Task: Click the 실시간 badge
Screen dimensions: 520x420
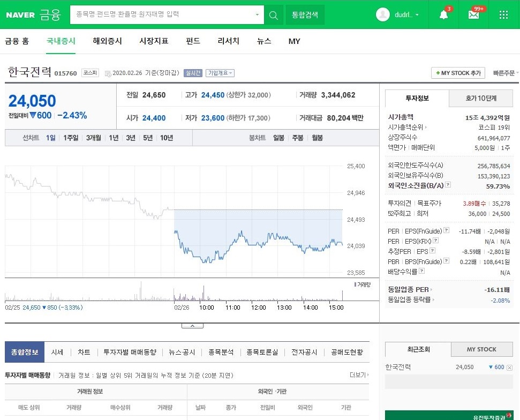Action: [x=193, y=73]
